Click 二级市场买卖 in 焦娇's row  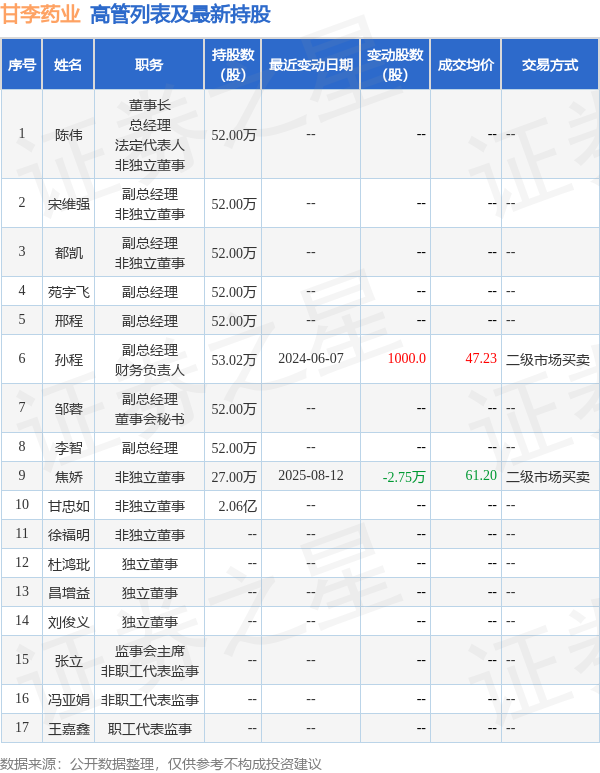548,477
